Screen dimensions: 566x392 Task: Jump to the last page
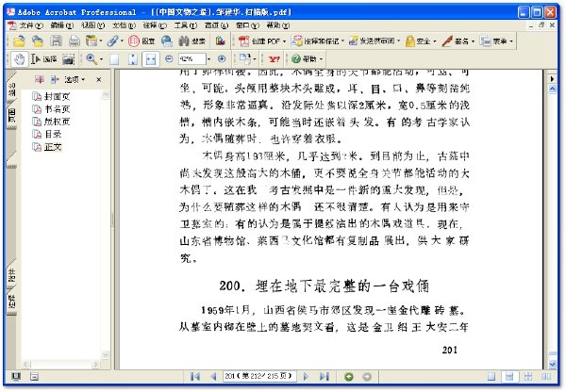325,377
